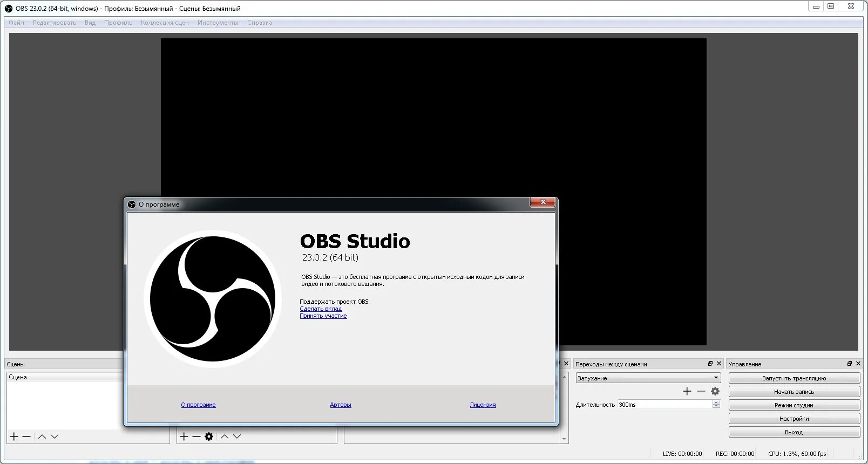Open source properties gear icon
The width and height of the screenshot is (868, 464).
coord(209,436)
